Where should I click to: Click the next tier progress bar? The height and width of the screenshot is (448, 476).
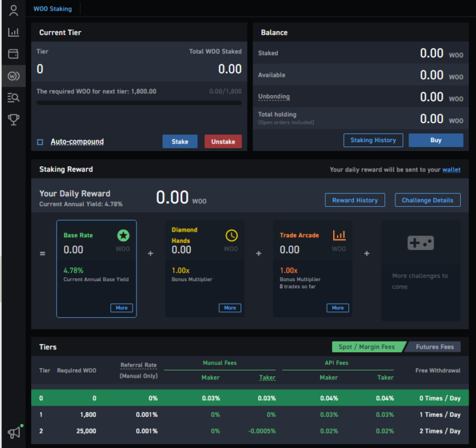(139, 102)
